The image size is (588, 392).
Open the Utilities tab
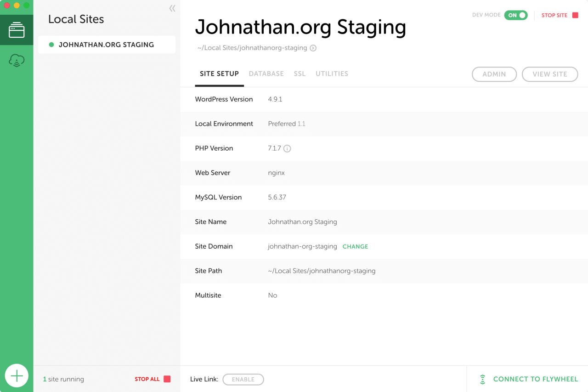click(x=332, y=74)
